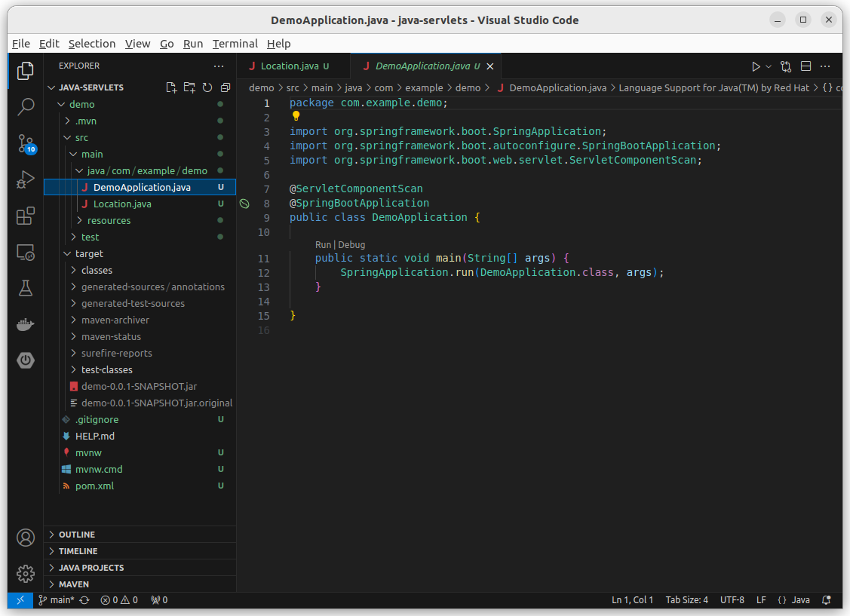Change the Tab Size: 4 setting
The image size is (850, 616).
click(x=687, y=599)
